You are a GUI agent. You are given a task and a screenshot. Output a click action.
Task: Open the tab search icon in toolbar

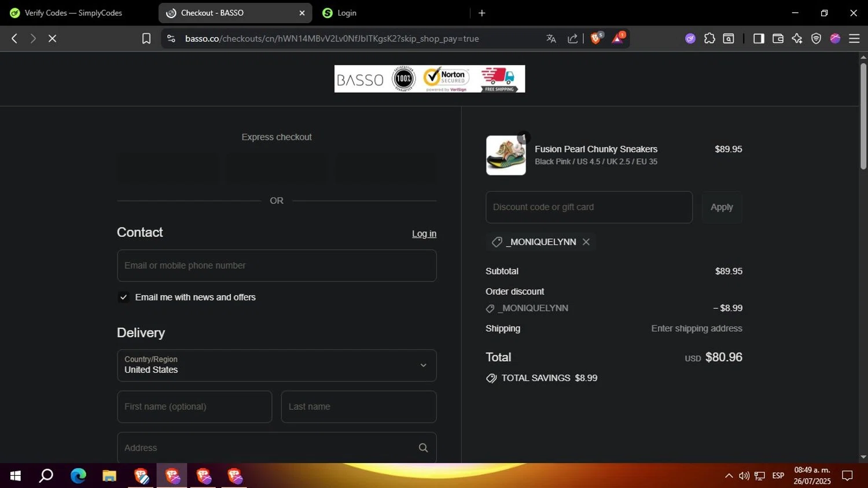point(729,38)
